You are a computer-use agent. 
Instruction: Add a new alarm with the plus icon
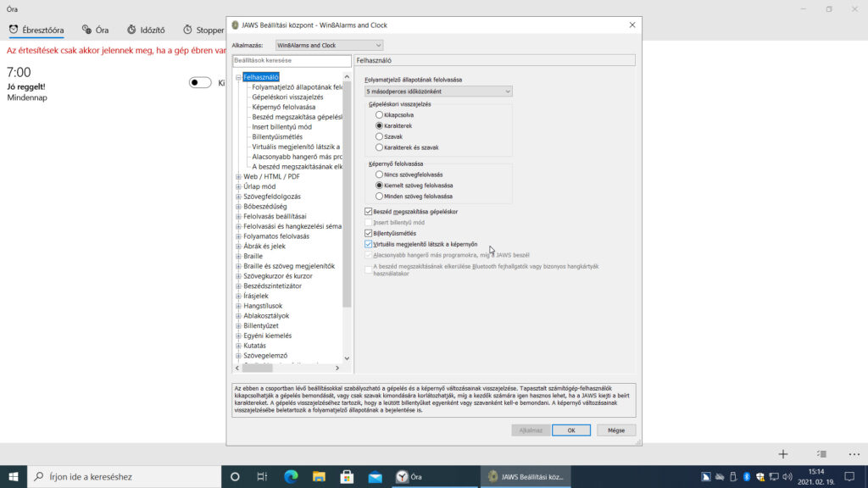[782, 454]
